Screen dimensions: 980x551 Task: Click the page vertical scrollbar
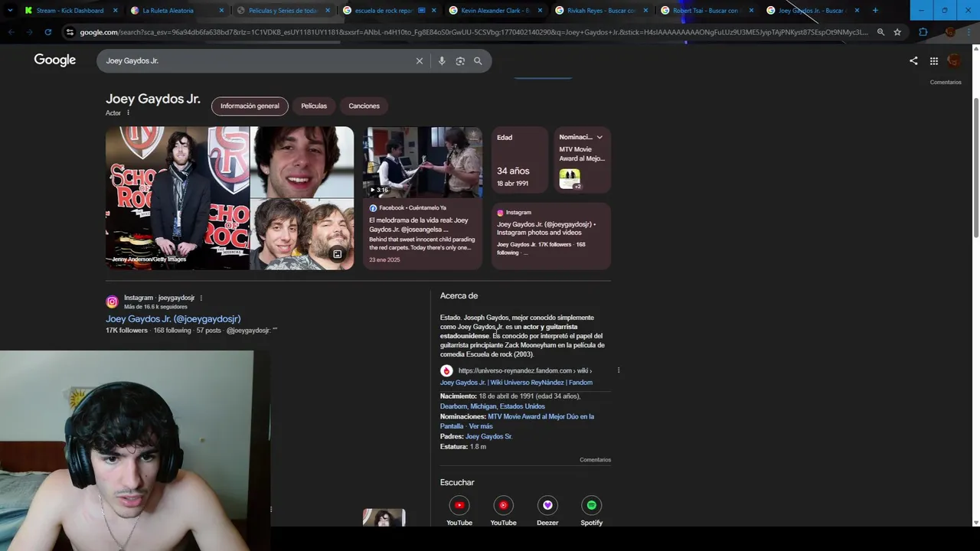click(x=975, y=168)
